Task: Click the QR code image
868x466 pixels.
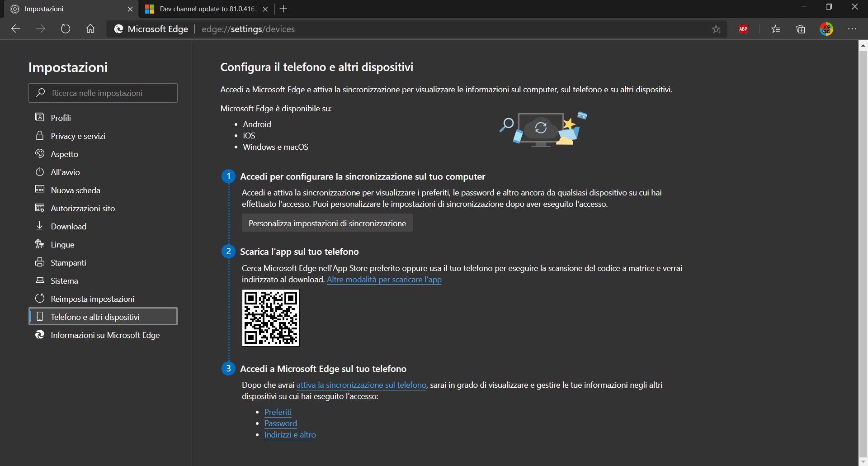Action: click(271, 318)
